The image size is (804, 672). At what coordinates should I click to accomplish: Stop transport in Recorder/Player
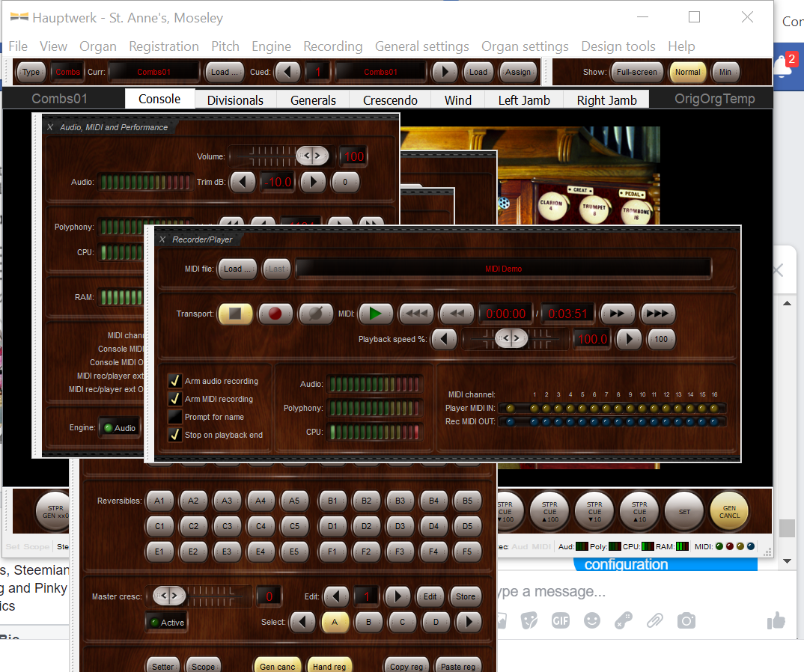coord(235,314)
